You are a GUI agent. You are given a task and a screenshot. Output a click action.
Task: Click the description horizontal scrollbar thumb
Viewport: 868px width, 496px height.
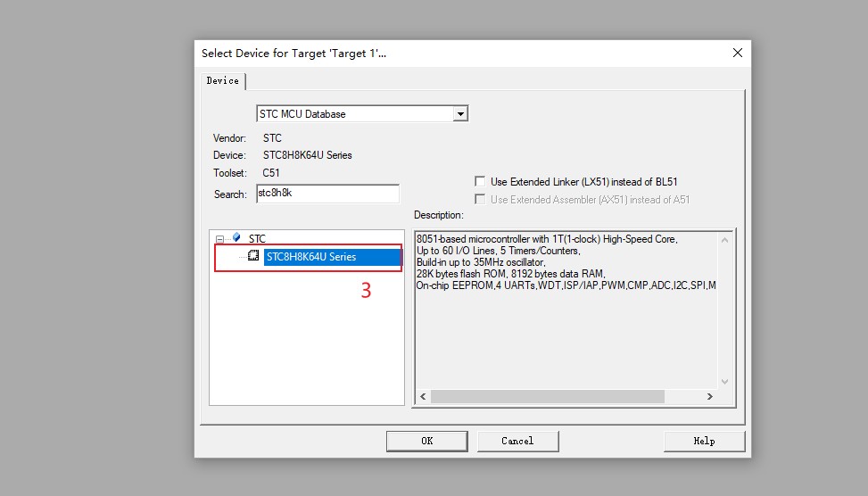548,396
